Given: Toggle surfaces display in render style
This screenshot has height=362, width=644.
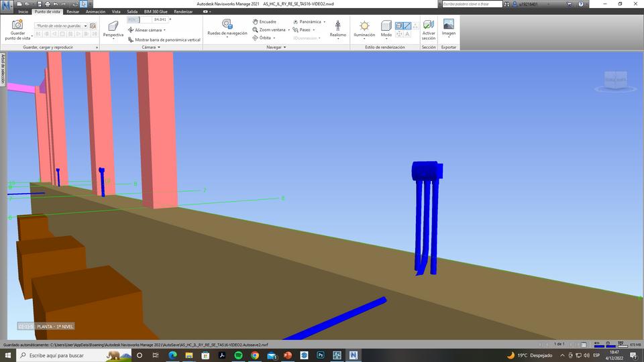Looking at the screenshot, I should (398, 25).
